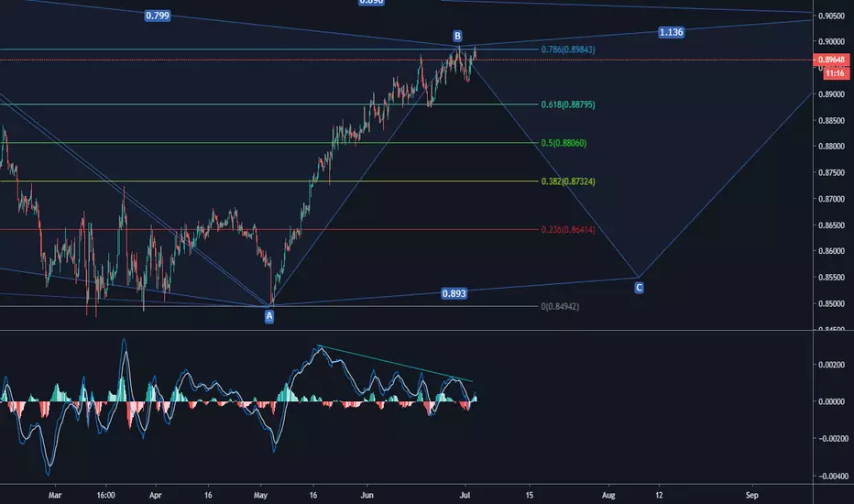Click the 0.618(0.88795) Fibonacci level label
Image resolution: width=854 pixels, height=504 pixels.
568,104
